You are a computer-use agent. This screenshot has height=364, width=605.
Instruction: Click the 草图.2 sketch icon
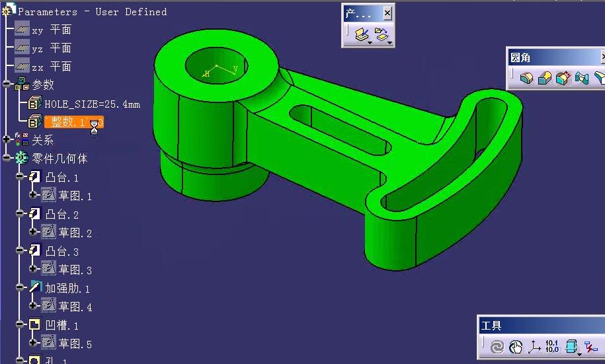click(x=49, y=232)
